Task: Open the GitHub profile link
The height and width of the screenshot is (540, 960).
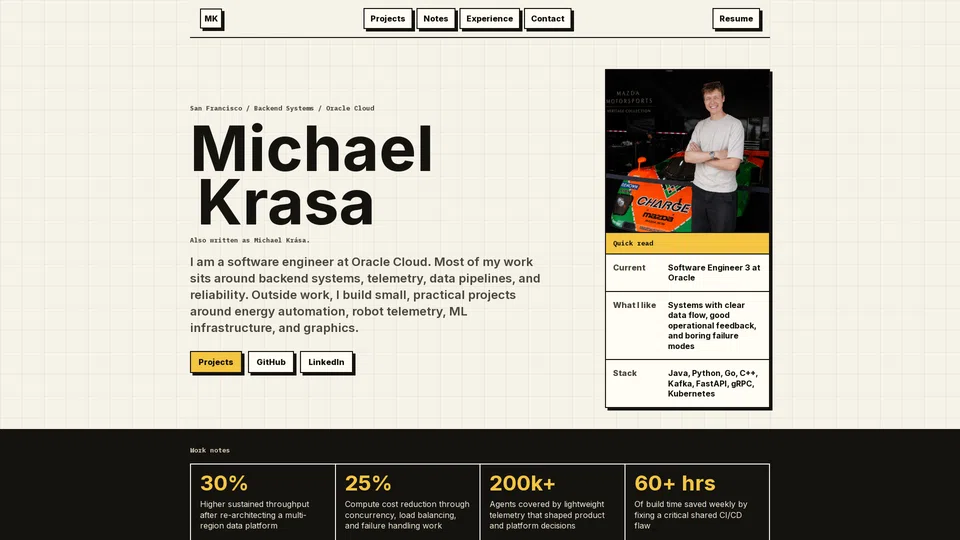Action: [271, 362]
